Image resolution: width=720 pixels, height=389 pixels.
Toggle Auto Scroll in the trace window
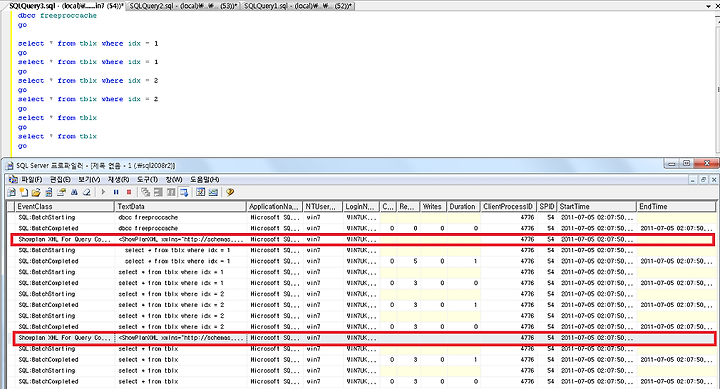click(x=184, y=192)
